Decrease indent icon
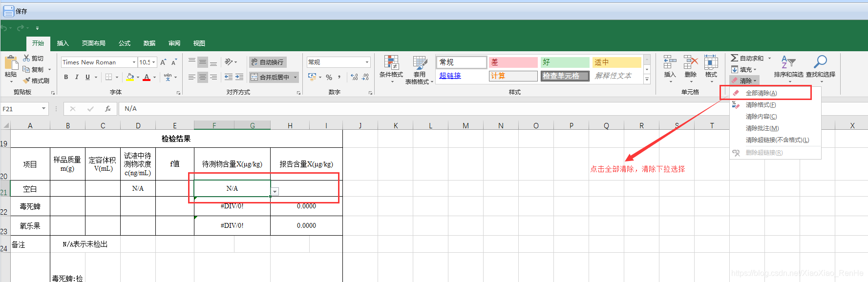 [x=229, y=77]
